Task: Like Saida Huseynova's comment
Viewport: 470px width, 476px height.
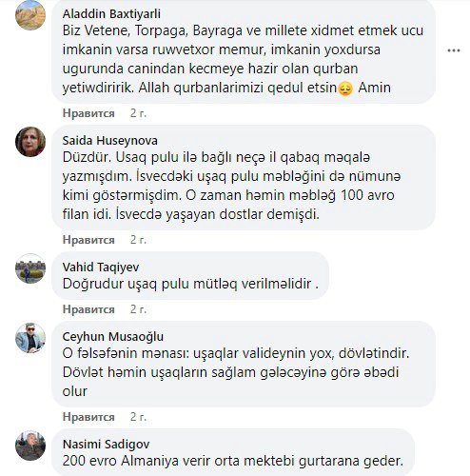Action: [88, 240]
